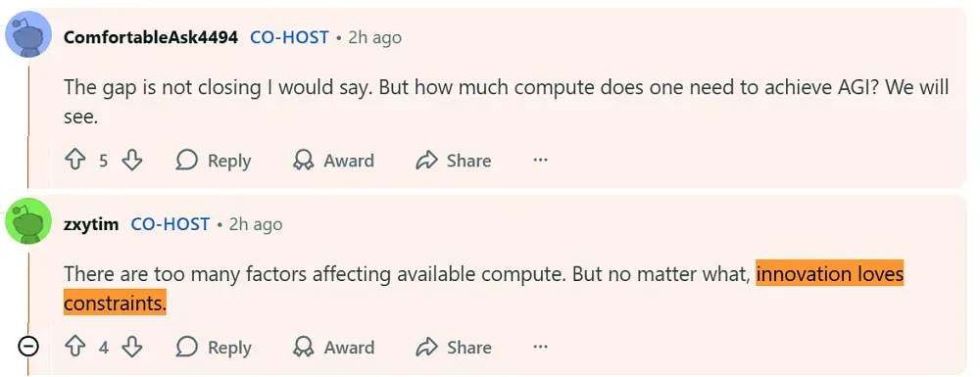This screenshot has height=377, width=980.
Task: Click highlighted text "innovation loves constraints"
Action: pyautogui.click(x=484, y=289)
